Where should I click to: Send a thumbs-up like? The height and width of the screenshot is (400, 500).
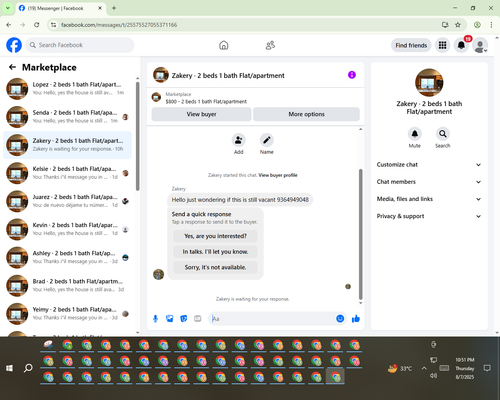[x=356, y=319]
